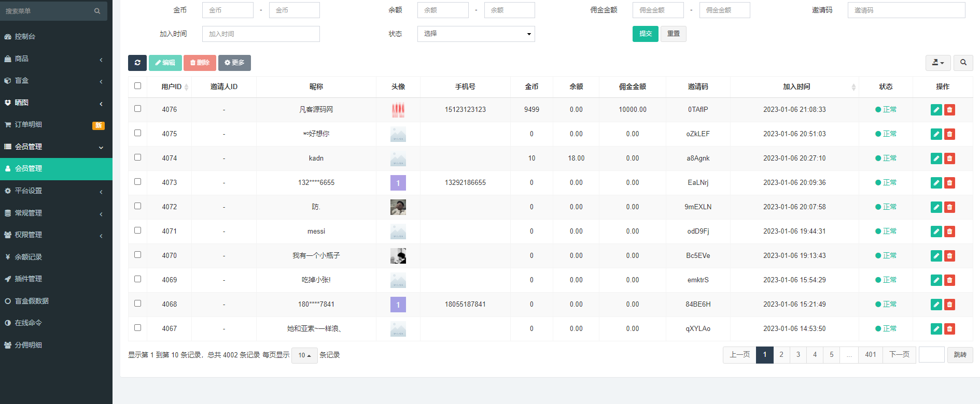Click the green edit icon for user 4076
The image size is (980, 404).
[936, 110]
